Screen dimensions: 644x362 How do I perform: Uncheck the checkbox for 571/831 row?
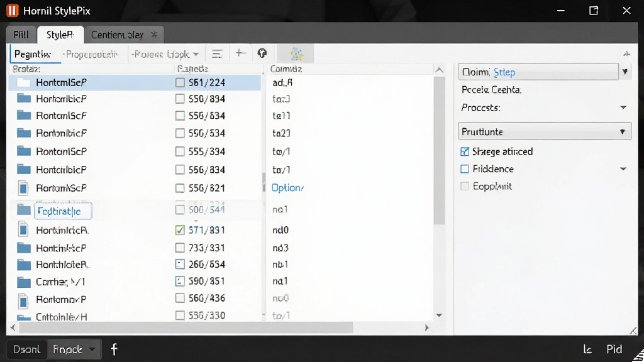click(180, 230)
